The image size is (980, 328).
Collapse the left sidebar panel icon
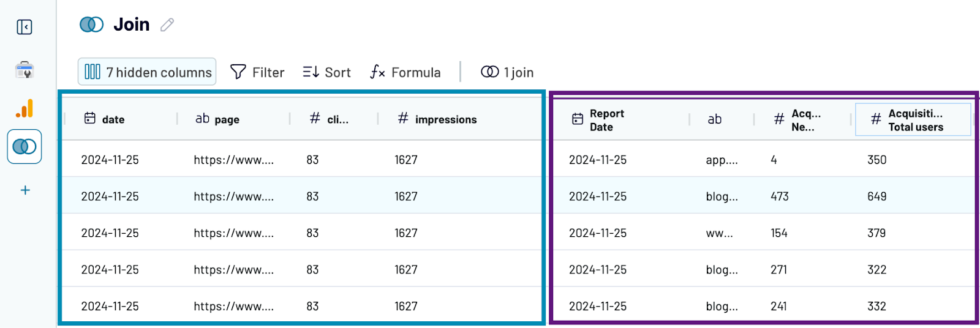click(x=24, y=27)
